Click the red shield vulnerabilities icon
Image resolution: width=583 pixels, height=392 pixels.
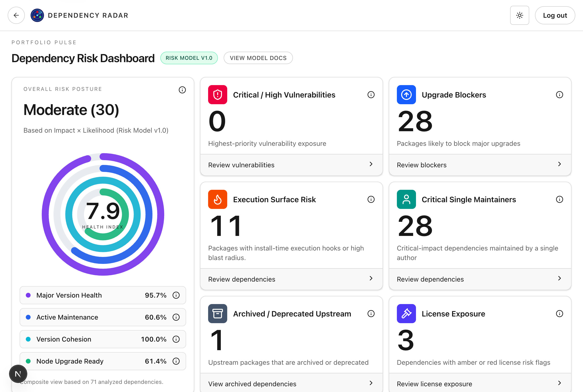tap(217, 95)
